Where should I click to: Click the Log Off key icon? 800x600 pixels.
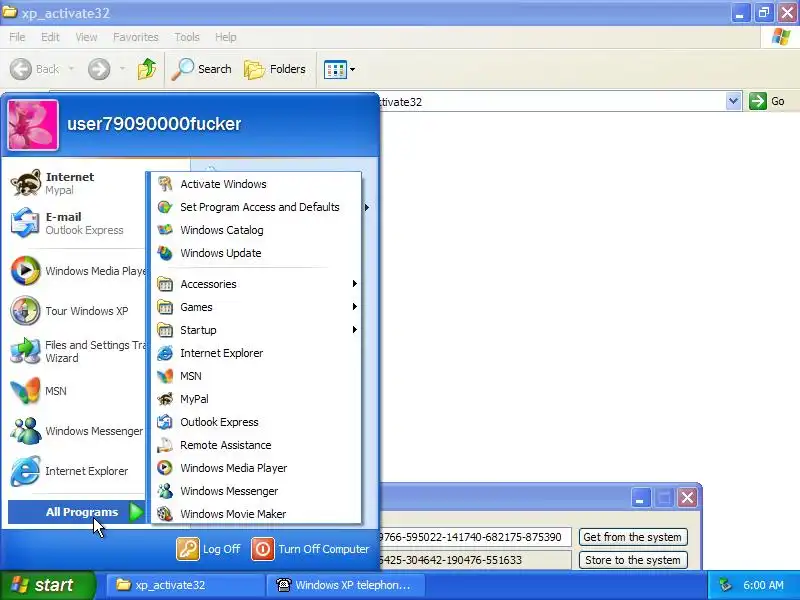tap(188, 549)
